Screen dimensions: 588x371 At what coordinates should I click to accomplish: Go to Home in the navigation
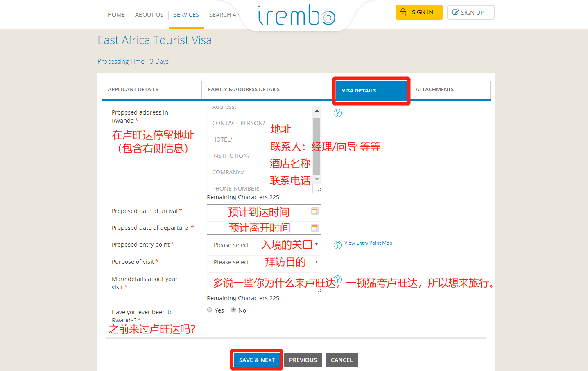[116, 15]
